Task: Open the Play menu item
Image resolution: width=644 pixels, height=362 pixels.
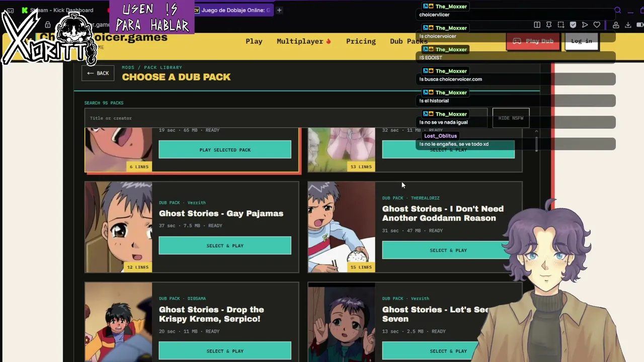Action: click(254, 41)
